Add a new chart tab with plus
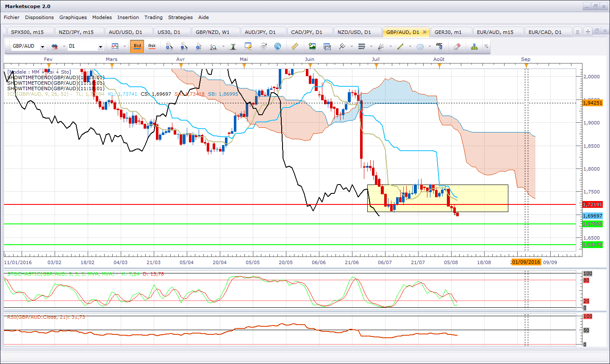 [588, 32]
